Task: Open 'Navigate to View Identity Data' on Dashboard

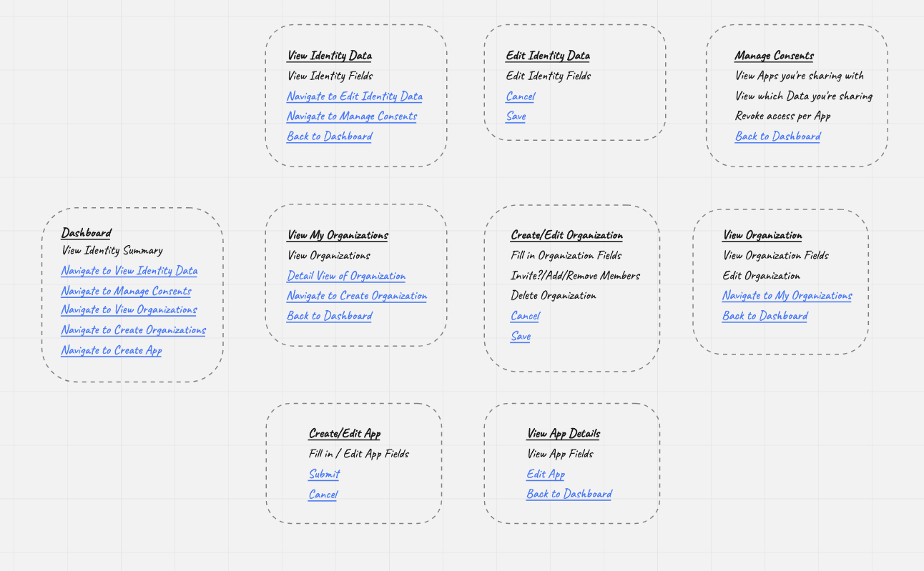Action: (129, 271)
